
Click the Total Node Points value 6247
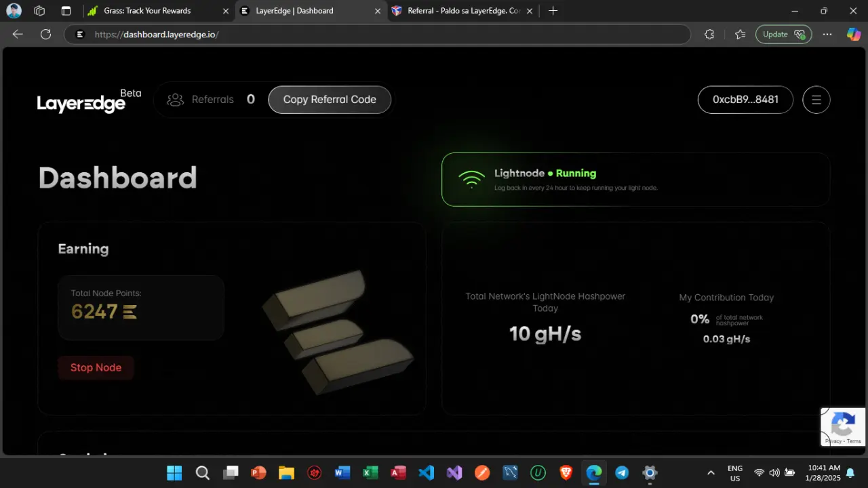point(94,312)
